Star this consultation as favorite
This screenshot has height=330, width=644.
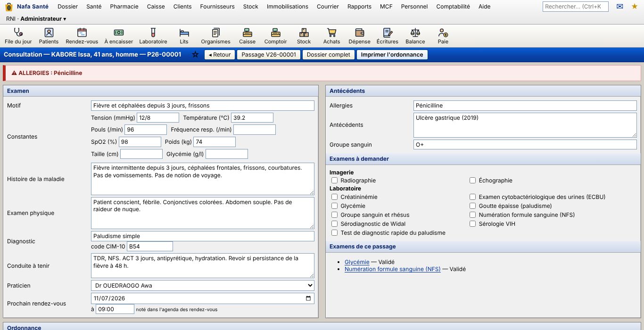click(x=195, y=55)
